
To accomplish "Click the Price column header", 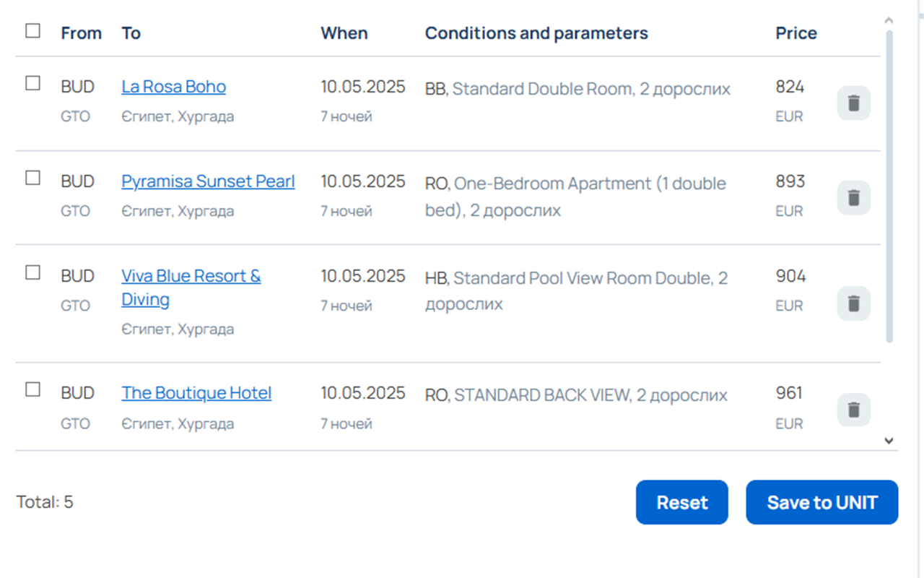I will coord(796,33).
